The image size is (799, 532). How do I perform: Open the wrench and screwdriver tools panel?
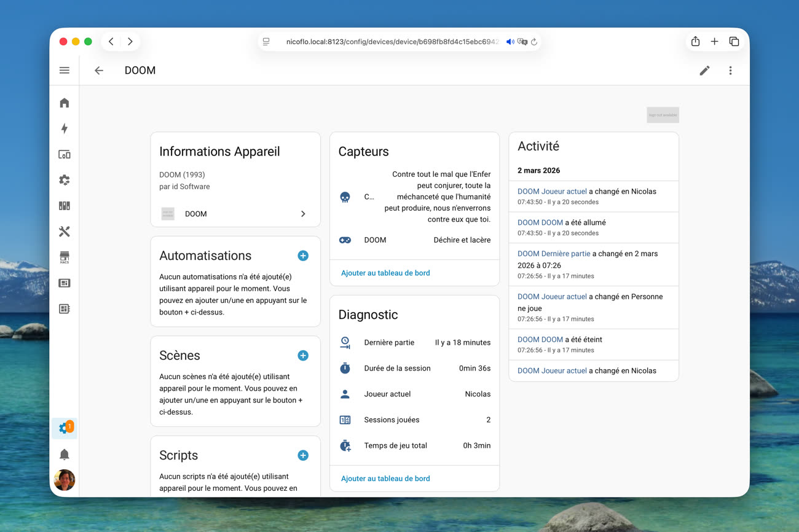pos(65,232)
